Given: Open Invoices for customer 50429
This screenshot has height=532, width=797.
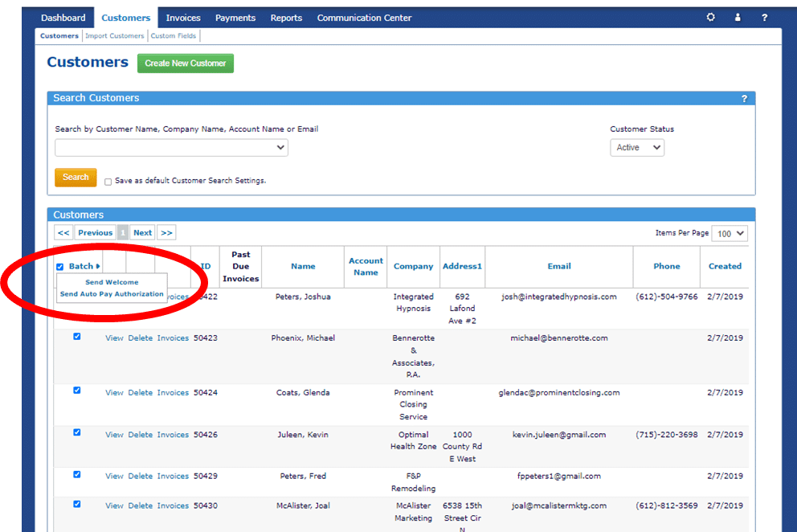Looking at the screenshot, I should [x=173, y=476].
